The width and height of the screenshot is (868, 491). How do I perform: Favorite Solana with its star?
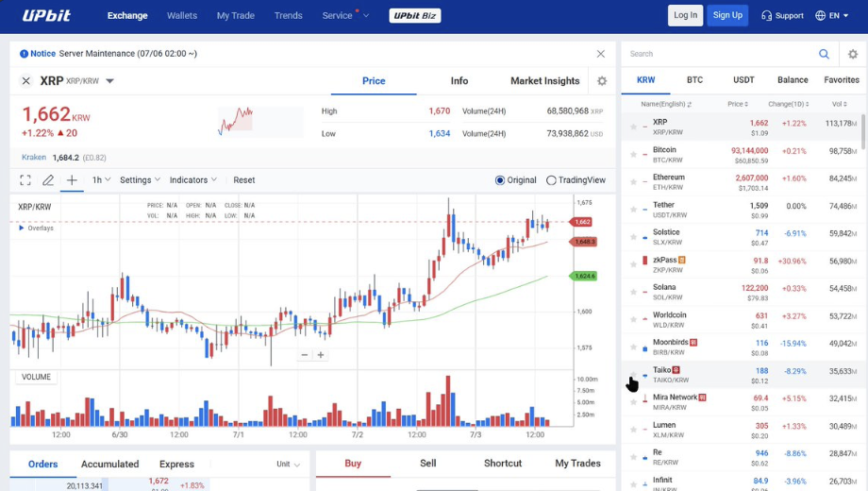(633, 292)
